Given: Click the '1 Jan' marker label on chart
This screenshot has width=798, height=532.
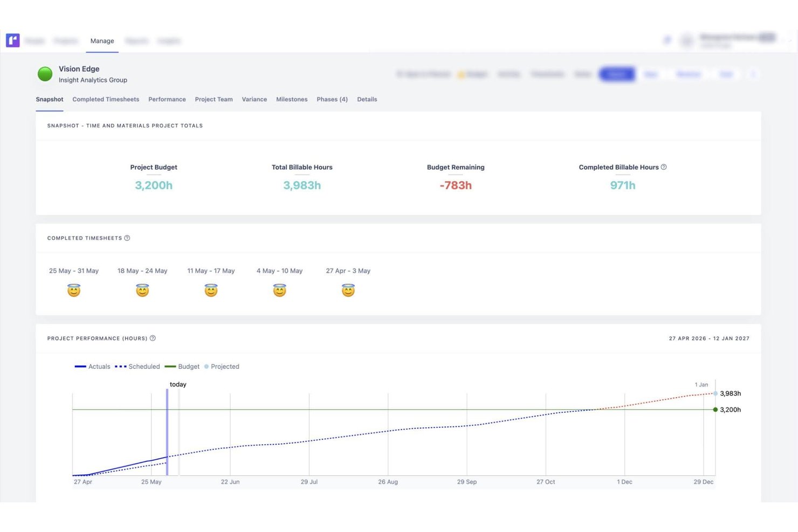Looking at the screenshot, I should coord(701,385).
